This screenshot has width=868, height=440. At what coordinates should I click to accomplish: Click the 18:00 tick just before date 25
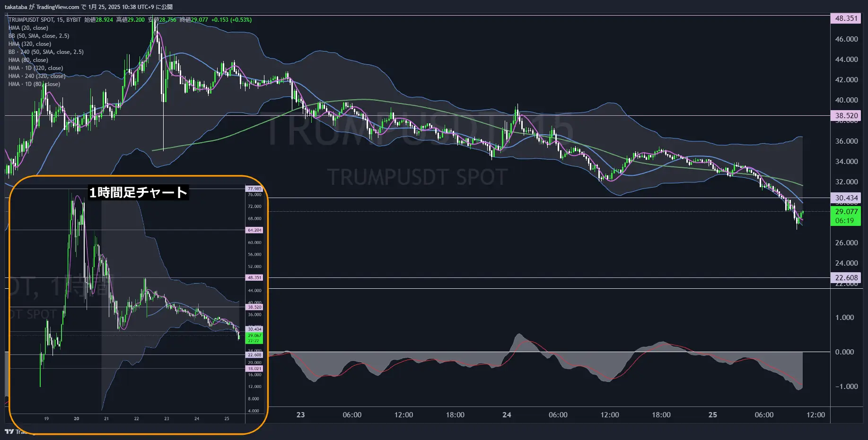(661, 415)
